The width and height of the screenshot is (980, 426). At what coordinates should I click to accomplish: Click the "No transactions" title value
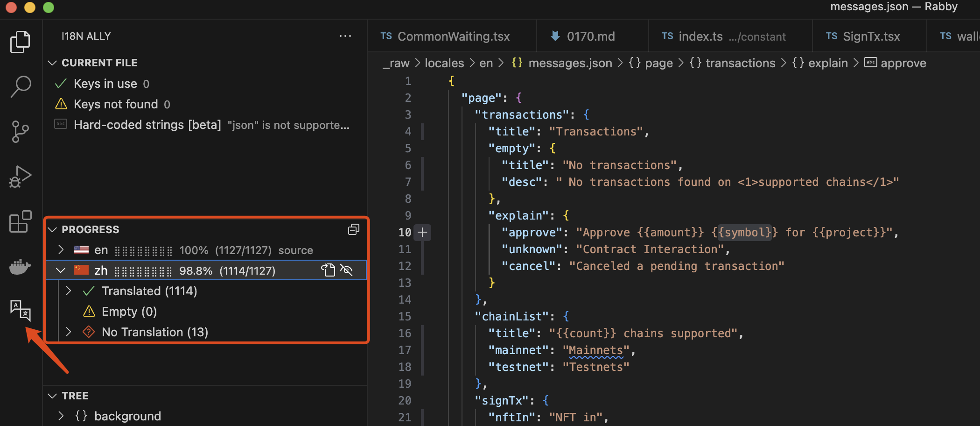point(620,165)
